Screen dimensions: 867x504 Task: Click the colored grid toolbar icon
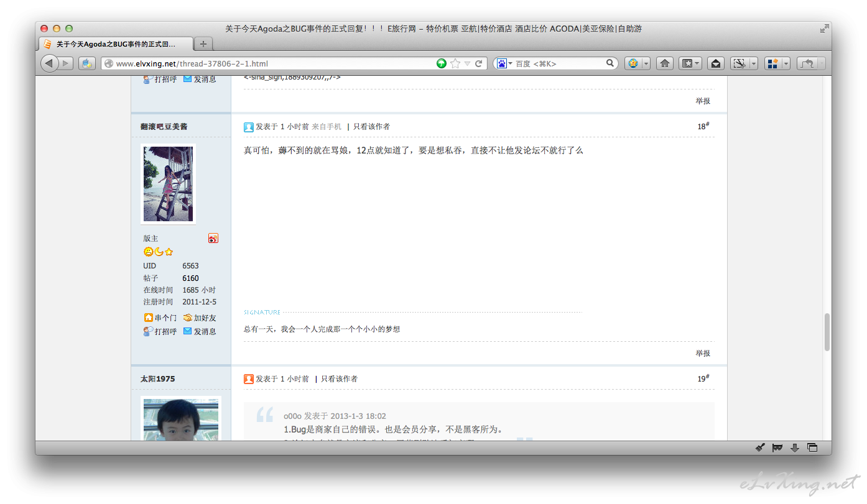[772, 63]
